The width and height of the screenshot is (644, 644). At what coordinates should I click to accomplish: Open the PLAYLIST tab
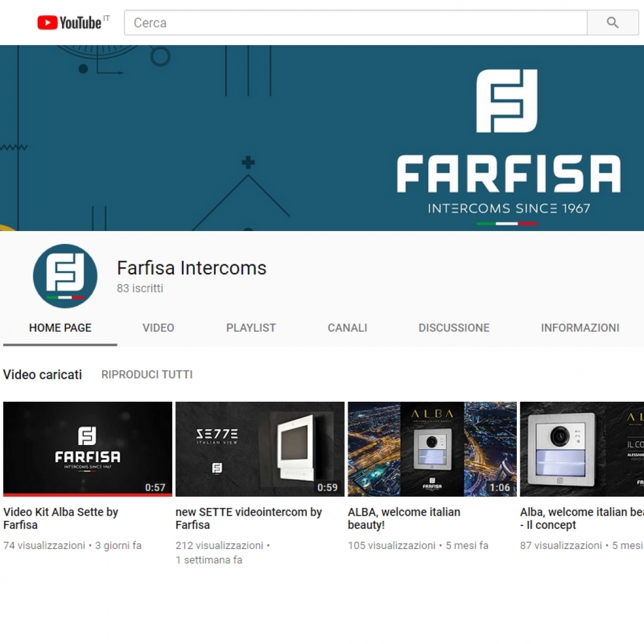[251, 328]
